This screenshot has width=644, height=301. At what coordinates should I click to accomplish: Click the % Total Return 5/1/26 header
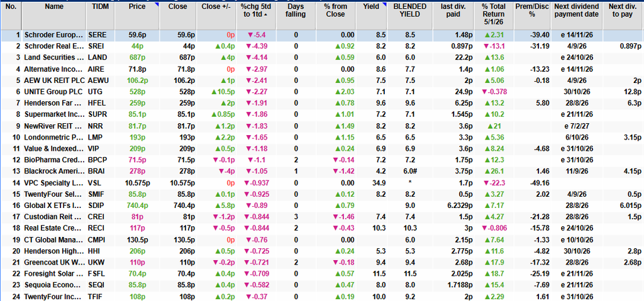click(494, 16)
